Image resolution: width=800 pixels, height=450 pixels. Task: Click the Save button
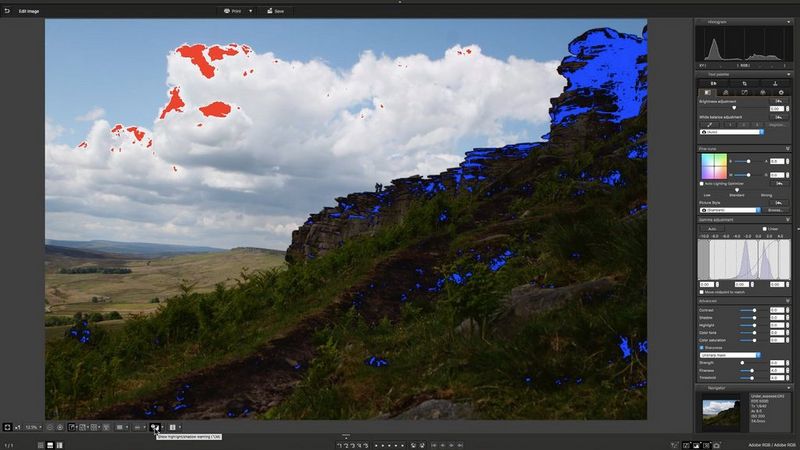(276, 11)
